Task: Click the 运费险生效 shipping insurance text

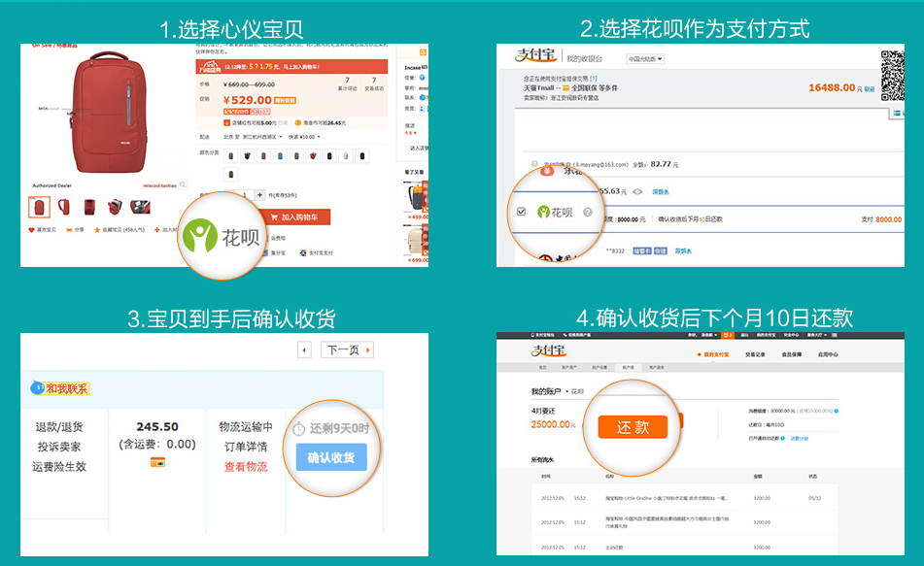Action: click(59, 466)
